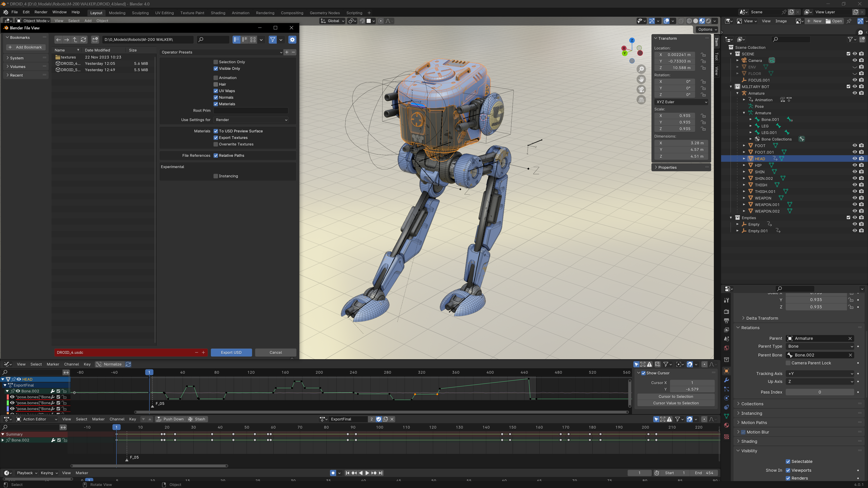Disable Visible Only checkbox
This screenshot has height=488, width=868.
(216, 69)
